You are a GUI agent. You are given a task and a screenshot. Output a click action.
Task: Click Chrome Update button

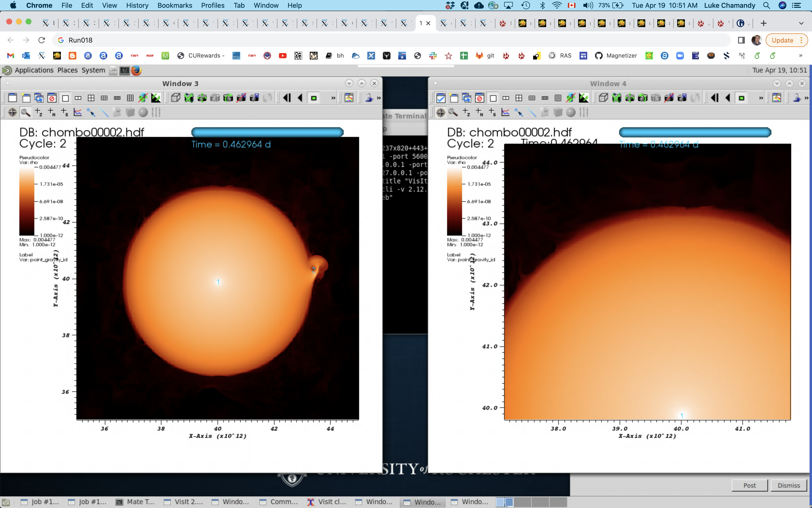pos(783,40)
